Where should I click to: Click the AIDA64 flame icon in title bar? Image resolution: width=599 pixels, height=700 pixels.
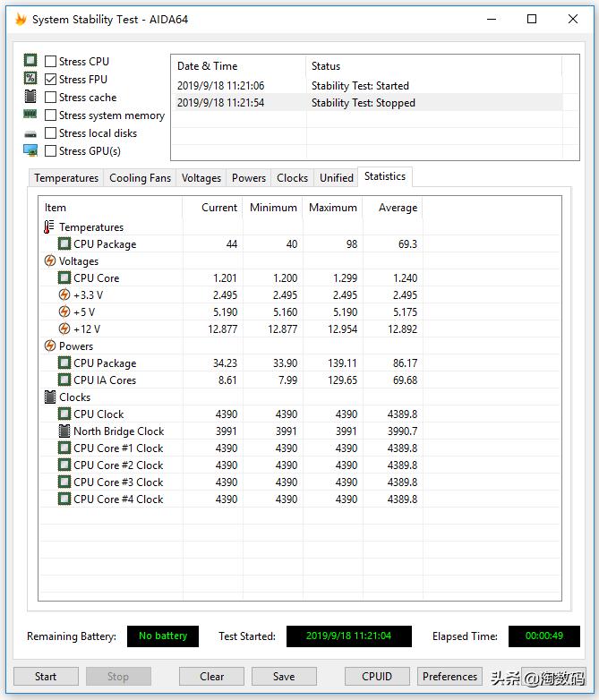(20, 19)
